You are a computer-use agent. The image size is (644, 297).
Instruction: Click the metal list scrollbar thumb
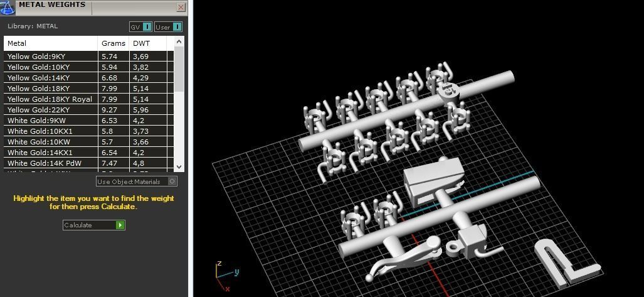[x=179, y=68]
